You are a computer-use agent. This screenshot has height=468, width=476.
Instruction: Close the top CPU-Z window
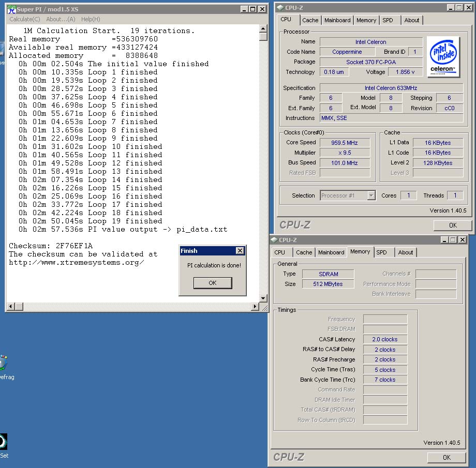tap(468, 8)
